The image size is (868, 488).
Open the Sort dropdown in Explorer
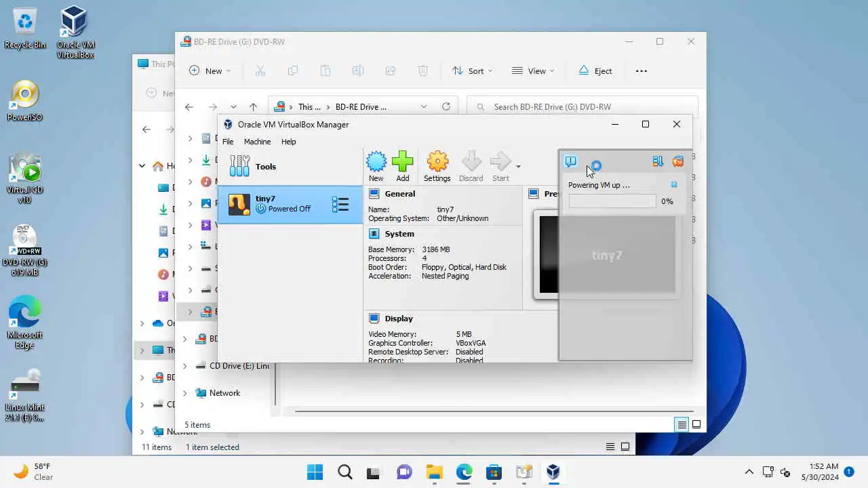pos(472,70)
